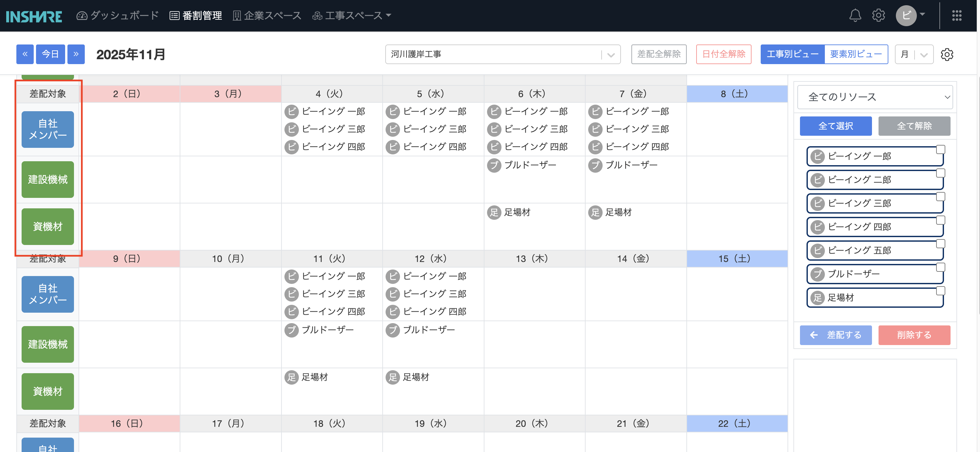Click ビーイング 四郎 avatar in resource list
This screenshot has height=452, width=980.
[x=817, y=227]
